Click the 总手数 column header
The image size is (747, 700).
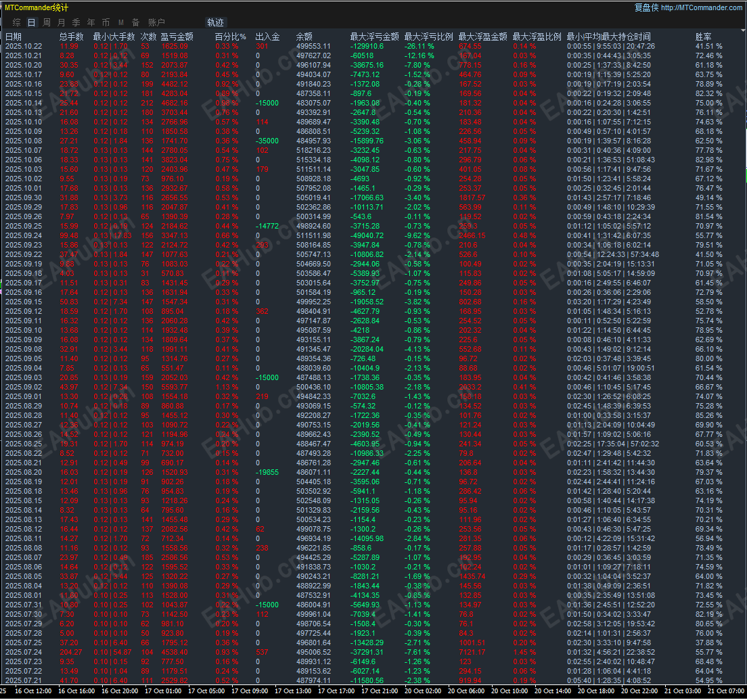click(72, 37)
